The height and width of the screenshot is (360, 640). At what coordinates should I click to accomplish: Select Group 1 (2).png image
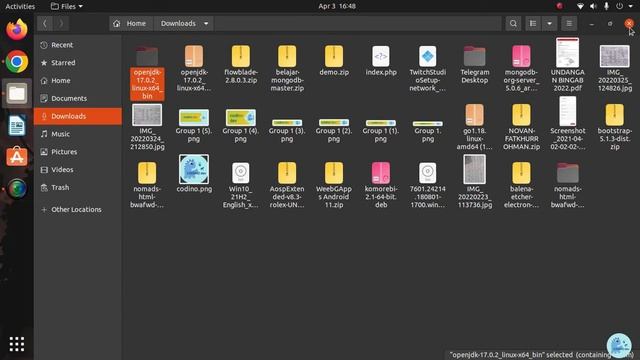334,130
